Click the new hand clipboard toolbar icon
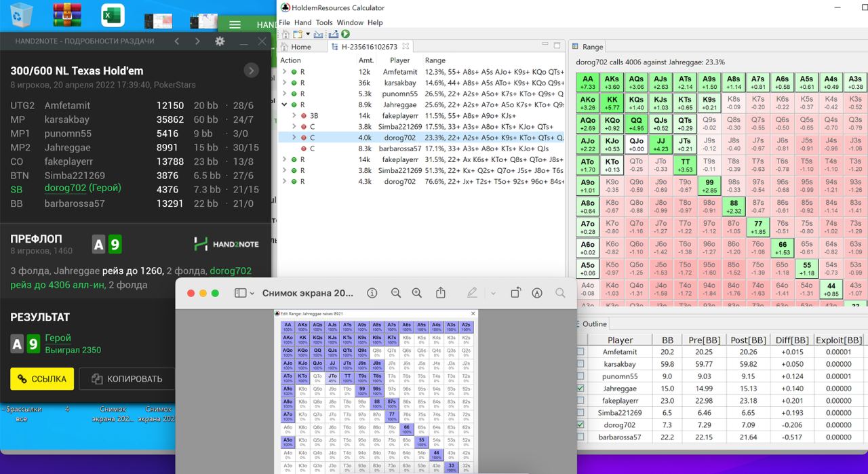This screenshot has width=868, height=474. click(x=297, y=34)
